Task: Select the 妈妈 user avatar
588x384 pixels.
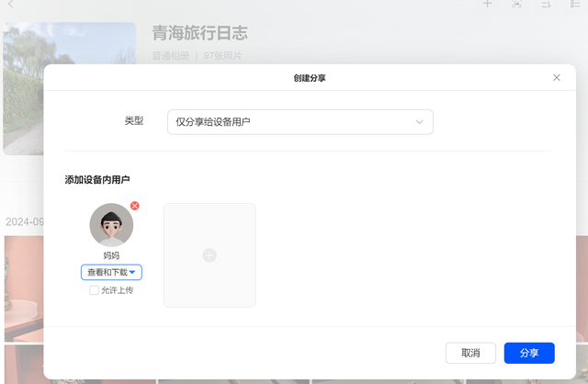Action: 111,225
